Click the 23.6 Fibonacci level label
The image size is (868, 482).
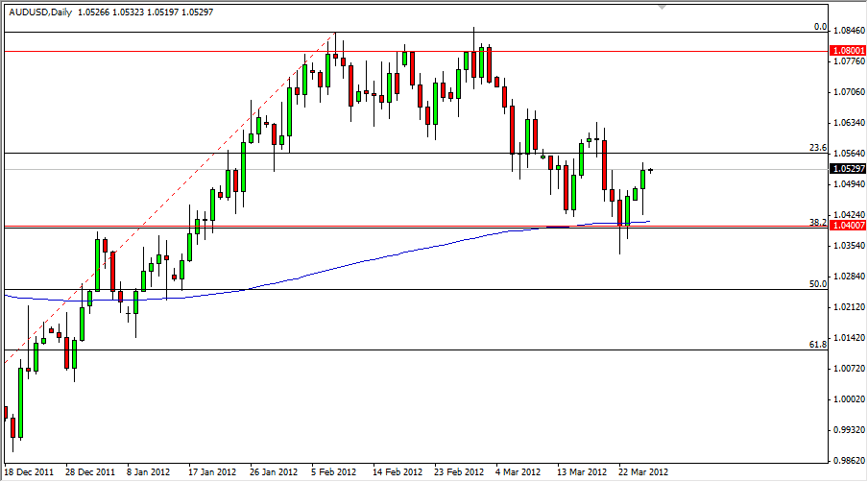pyautogui.click(x=818, y=148)
